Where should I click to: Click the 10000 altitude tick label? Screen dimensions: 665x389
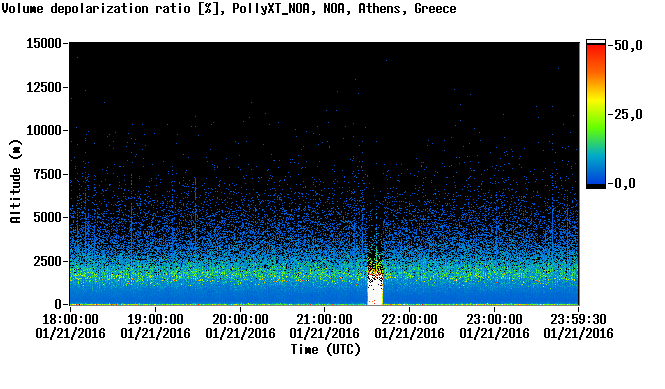(44, 130)
